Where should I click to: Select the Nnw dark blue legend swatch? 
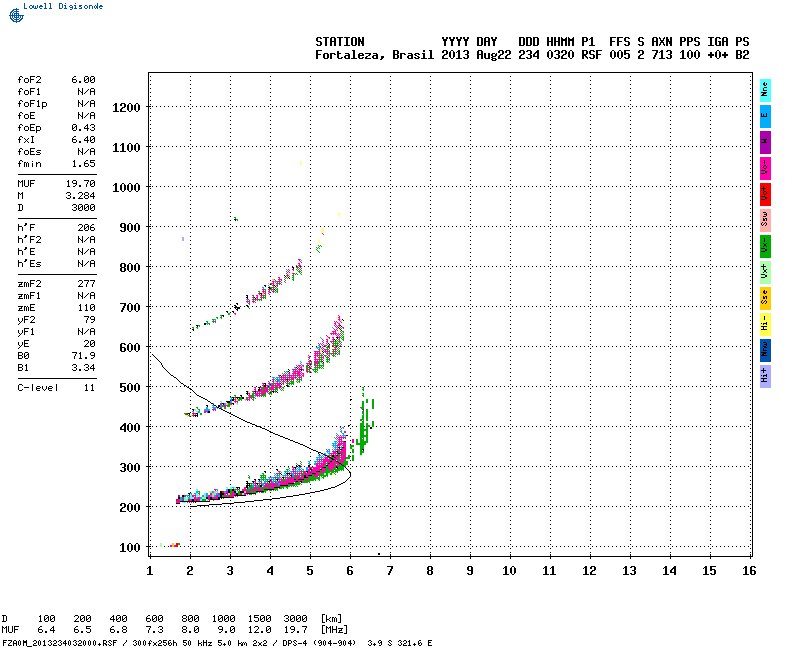click(765, 351)
